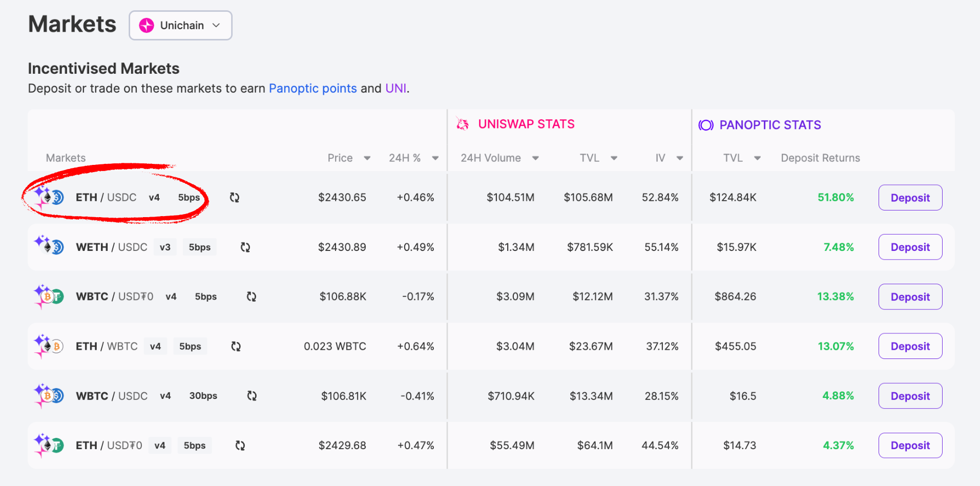
Task: Click the ETH / USDC v4 token pair icon
Action: coord(49,198)
